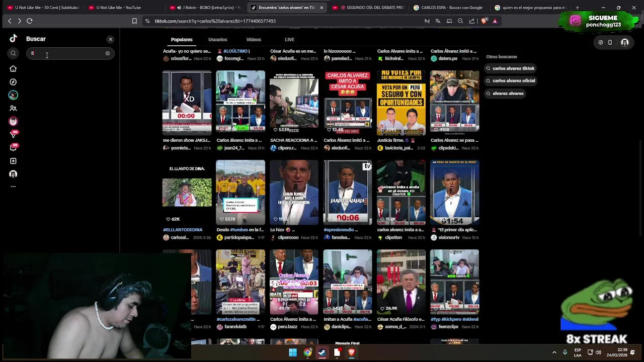Switch to the Videos tab

point(254,39)
